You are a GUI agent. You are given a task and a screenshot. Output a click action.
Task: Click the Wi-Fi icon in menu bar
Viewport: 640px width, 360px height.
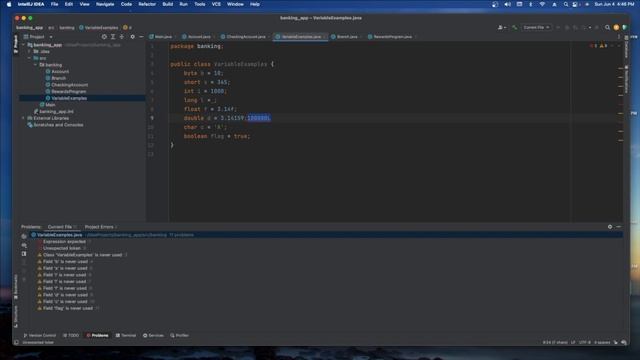click(x=542, y=4)
